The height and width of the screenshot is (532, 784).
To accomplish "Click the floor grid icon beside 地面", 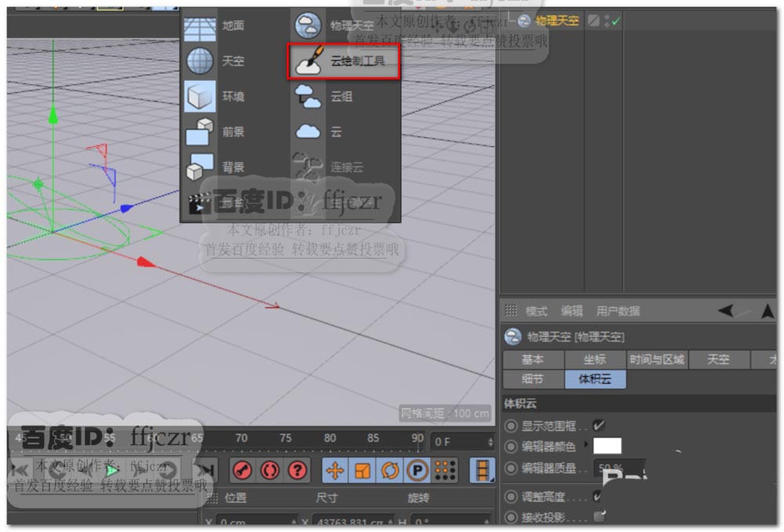I will coord(199,27).
